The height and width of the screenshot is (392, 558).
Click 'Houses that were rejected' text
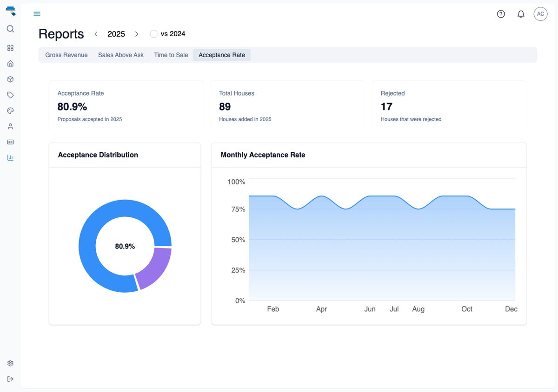411,119
